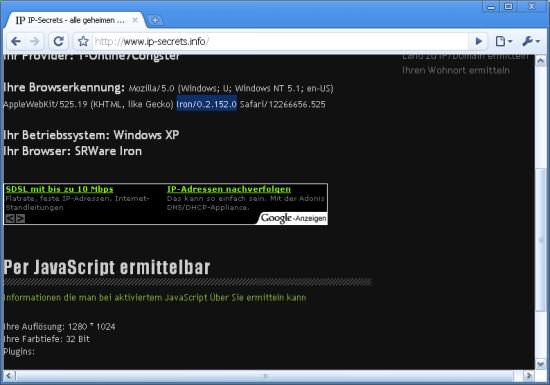Click the 'Per JavaScript ermittelbar' heading

point(107,268)
